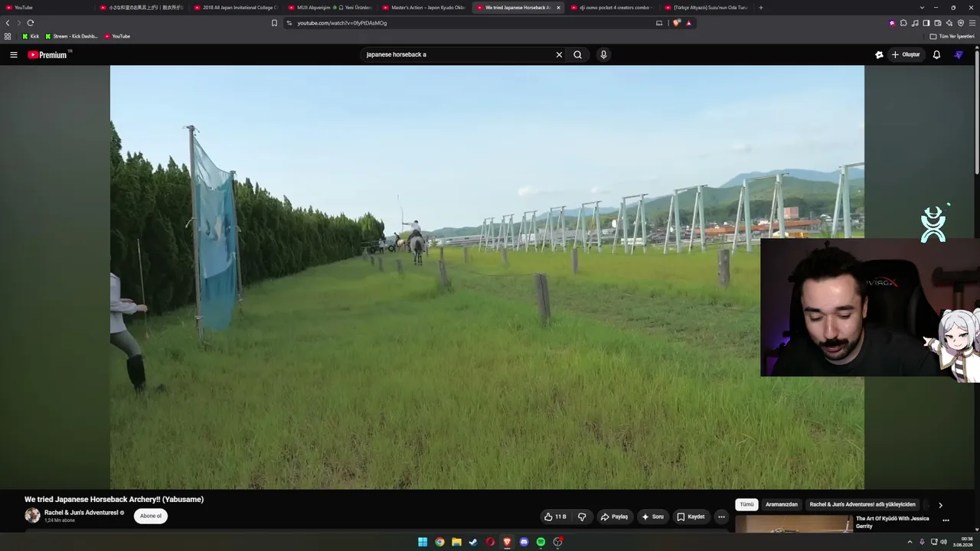Screen dimensions: 980x551
Task: Open the tab search dropdown arrow
Action: tap(922, 8)
